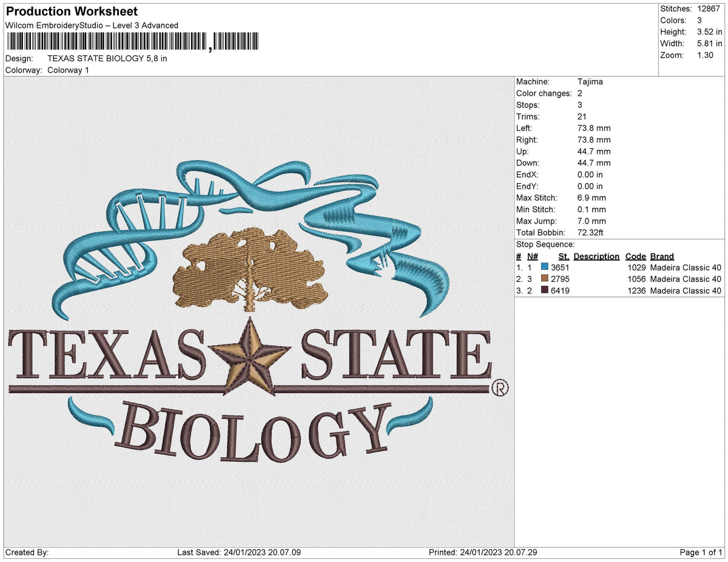Select the tan thread swatch for stop 2

[x=545, y=279]
